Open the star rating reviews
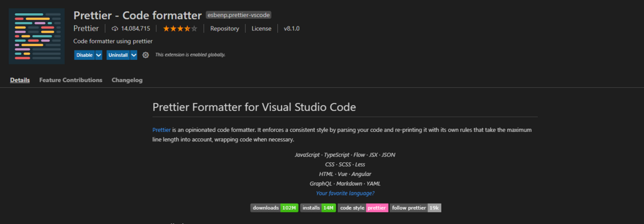 [180, 29]
